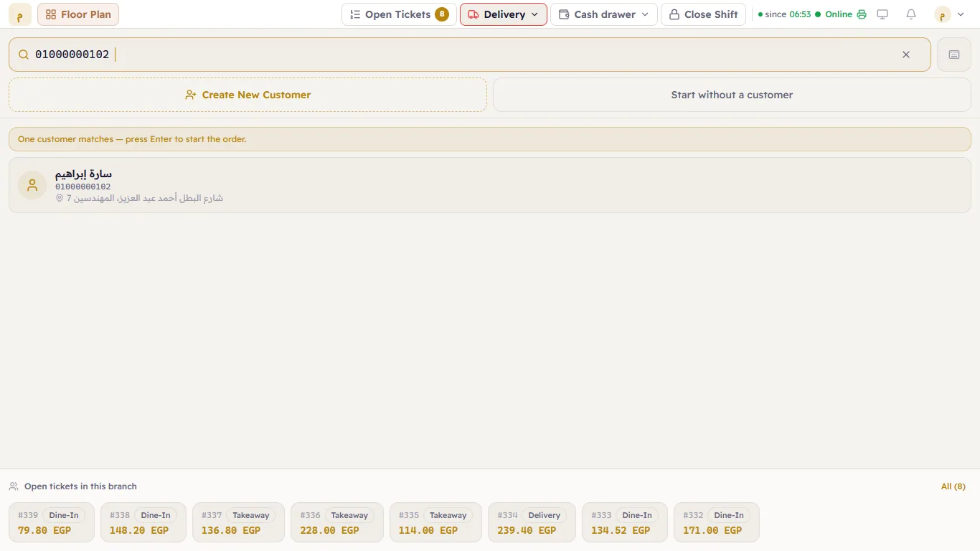Viewport: 980px width, 551px height.
Task: Expand the Delivery order type dropdown
Action: point(503,14)
